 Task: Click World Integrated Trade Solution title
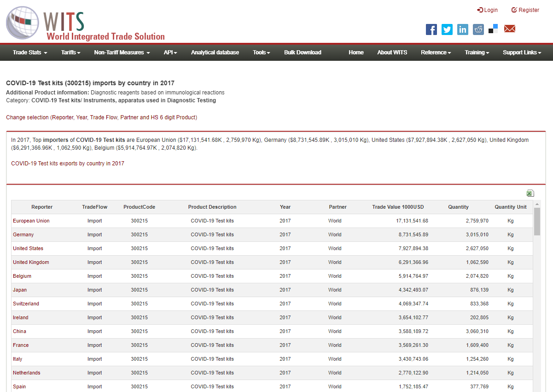[105, 36]
